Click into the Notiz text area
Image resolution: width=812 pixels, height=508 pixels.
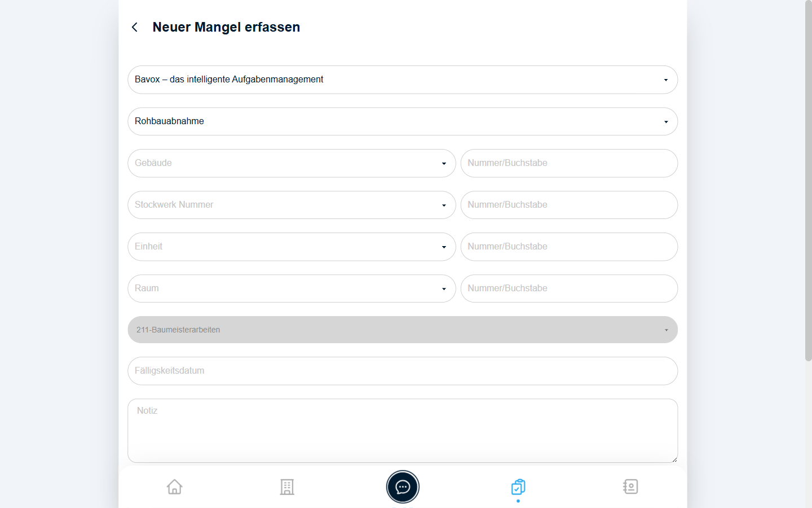[x=403, y=431]
